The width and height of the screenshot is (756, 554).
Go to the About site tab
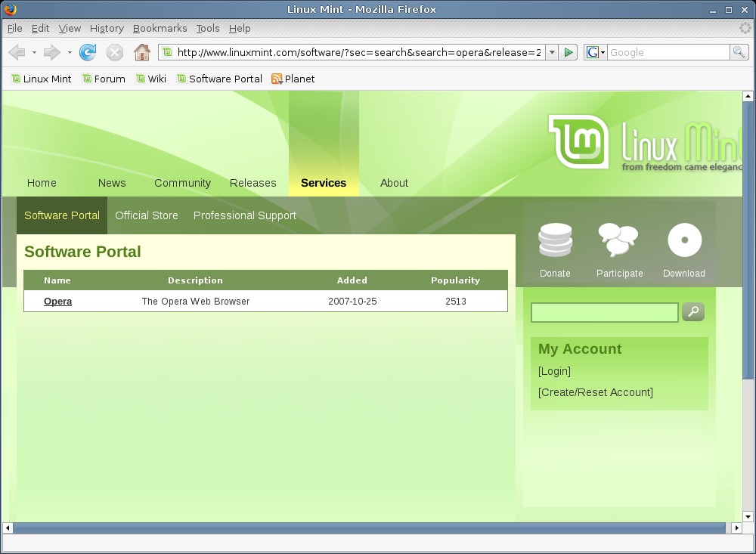394,183
